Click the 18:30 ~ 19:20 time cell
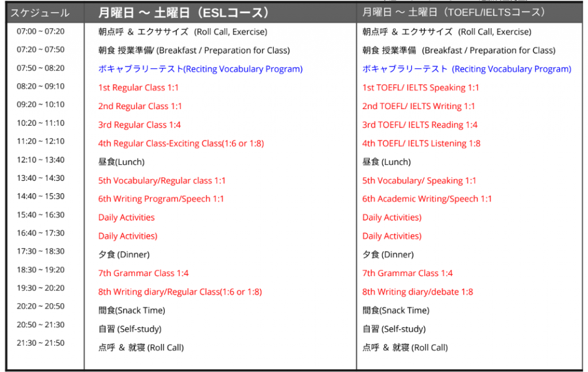Viewport: 588px width, 372px height. [41, 270]
